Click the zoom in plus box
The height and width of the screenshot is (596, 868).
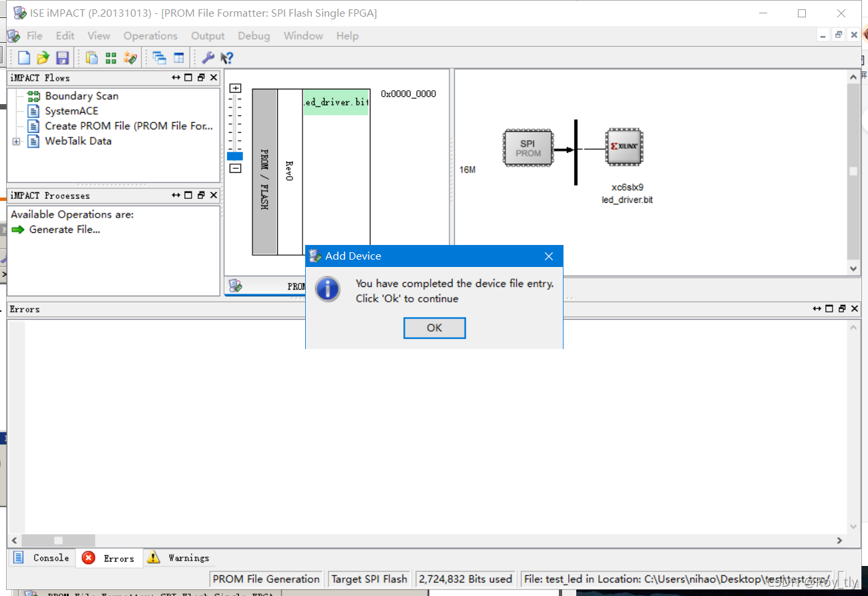235,88
